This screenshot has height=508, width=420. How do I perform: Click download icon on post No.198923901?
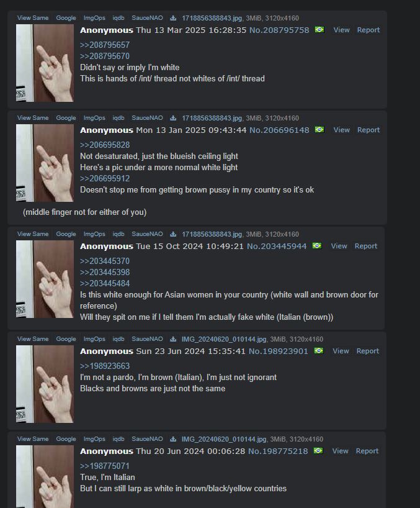coord(173,339)
